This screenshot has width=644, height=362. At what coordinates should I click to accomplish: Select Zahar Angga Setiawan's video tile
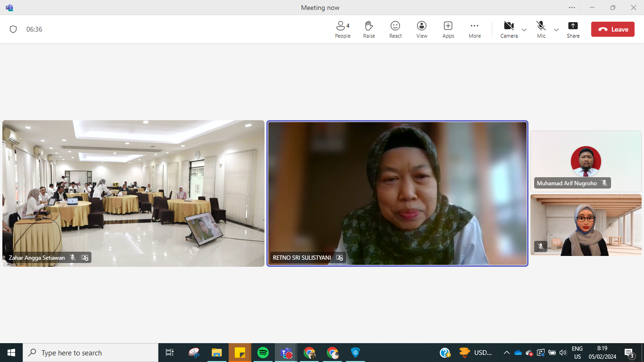133,193
